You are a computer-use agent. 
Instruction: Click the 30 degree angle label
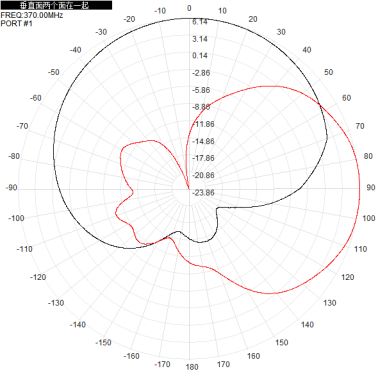pos(281,32)
